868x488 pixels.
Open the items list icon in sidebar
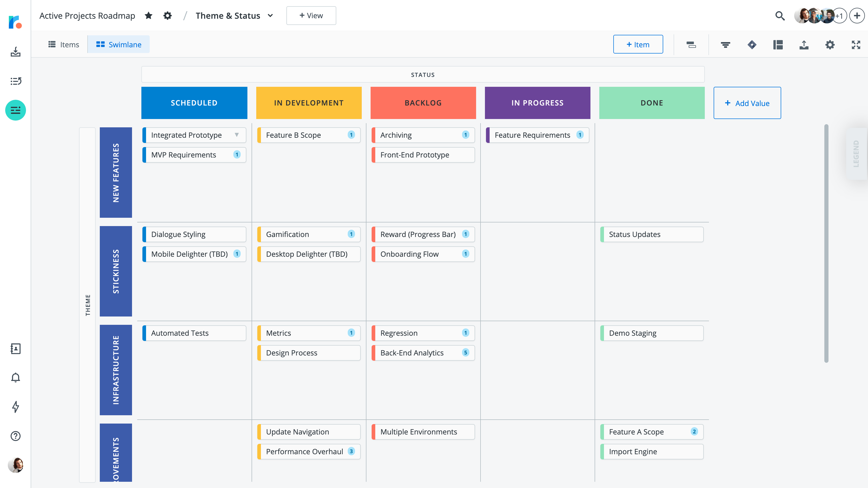pos(16,81)
